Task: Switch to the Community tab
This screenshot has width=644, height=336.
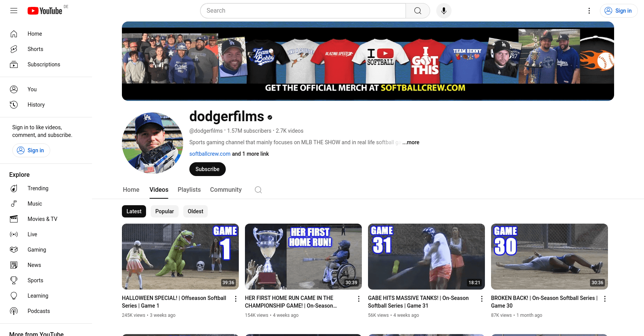Action: click(225, 190)
